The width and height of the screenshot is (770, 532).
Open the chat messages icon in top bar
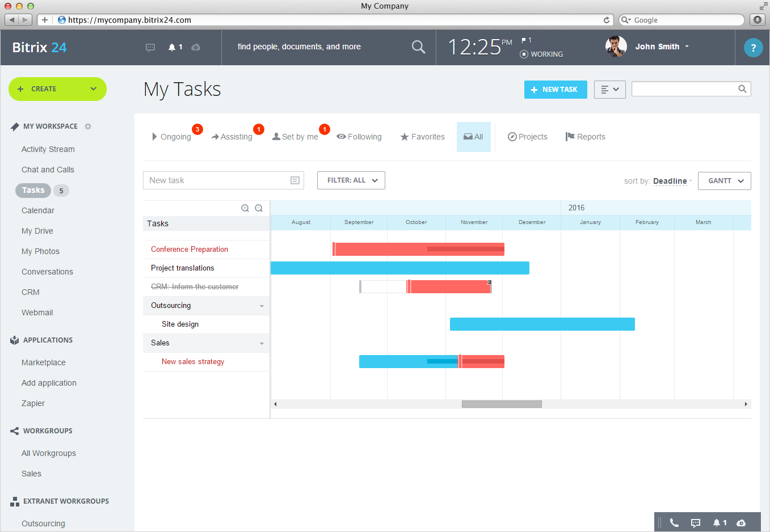coord(150,48)
